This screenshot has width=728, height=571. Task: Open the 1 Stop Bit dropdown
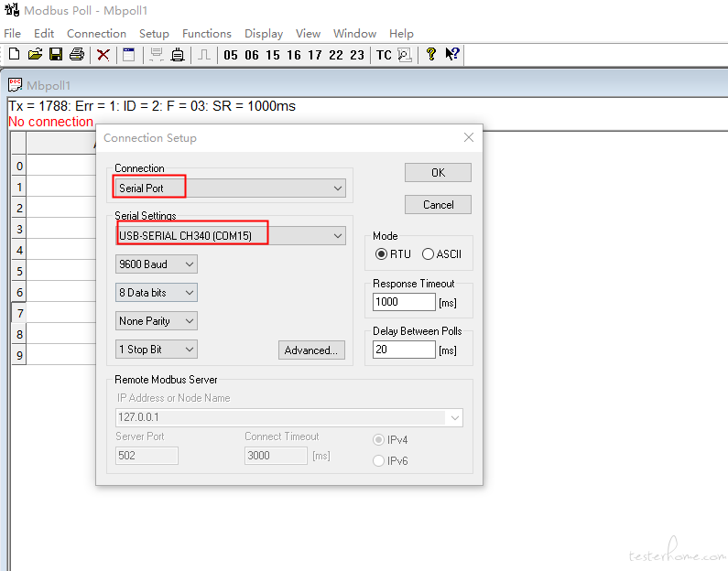click(157, 350)
